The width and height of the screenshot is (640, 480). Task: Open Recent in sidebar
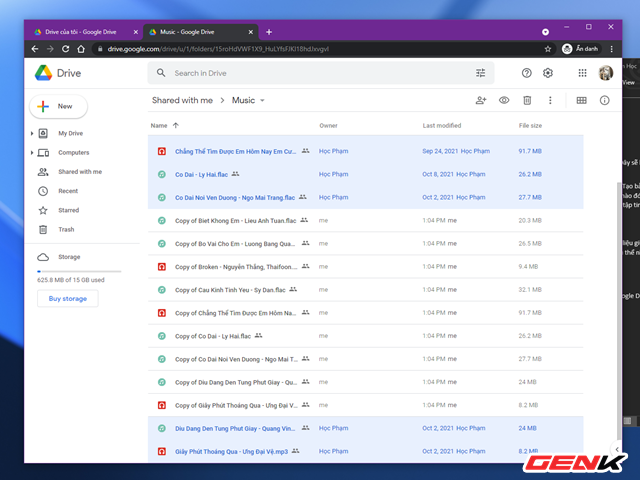68,191
